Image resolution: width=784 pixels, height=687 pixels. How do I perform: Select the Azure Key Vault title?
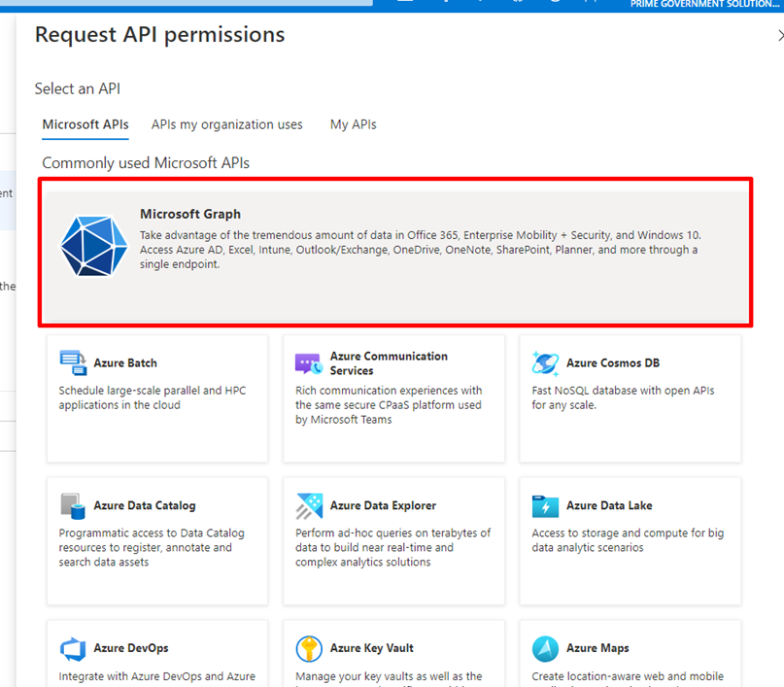[x=371, y=648]
